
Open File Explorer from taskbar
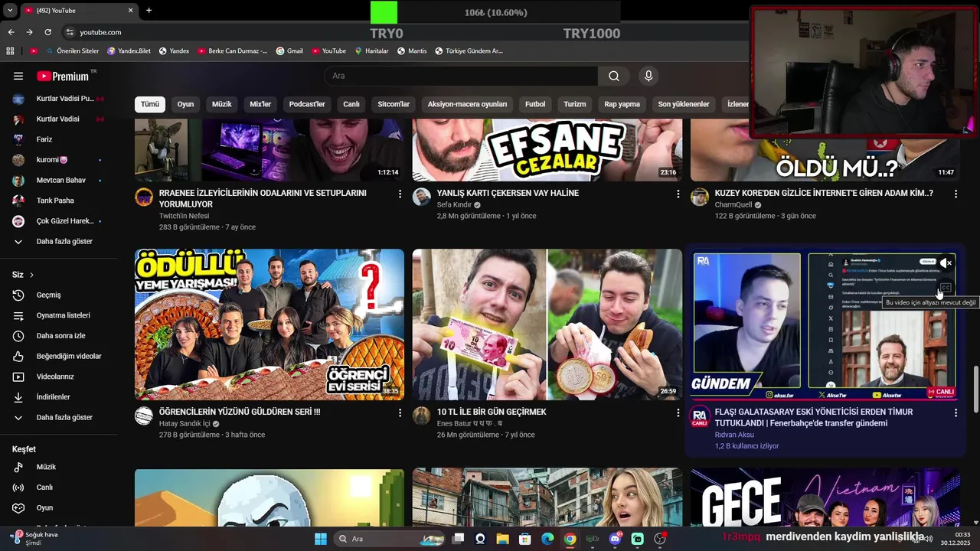[x=502, y=539]
